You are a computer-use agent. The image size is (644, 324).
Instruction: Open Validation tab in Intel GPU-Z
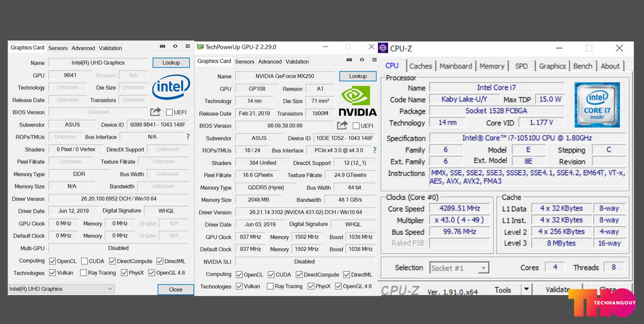[110, 48]
